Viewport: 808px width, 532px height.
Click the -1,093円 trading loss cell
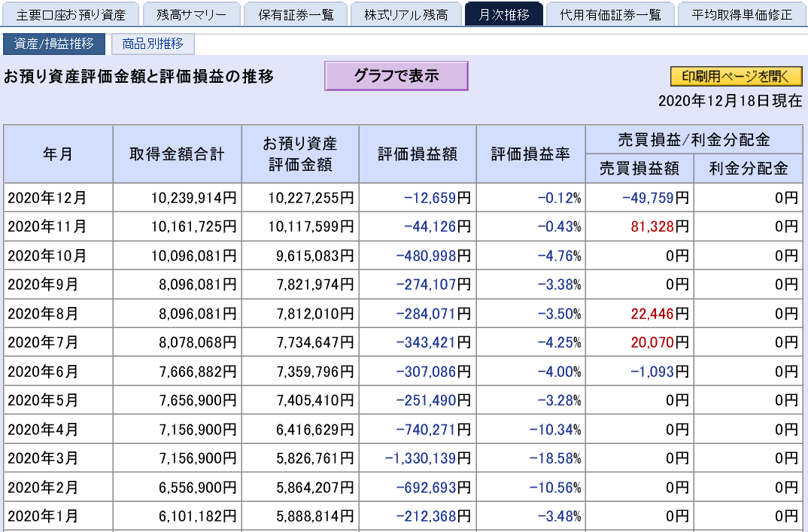(639, 372)
